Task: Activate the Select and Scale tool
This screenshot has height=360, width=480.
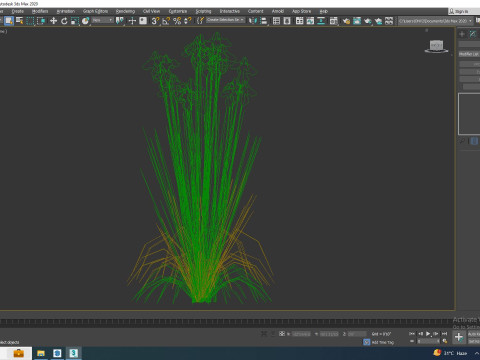Action: 75,21
